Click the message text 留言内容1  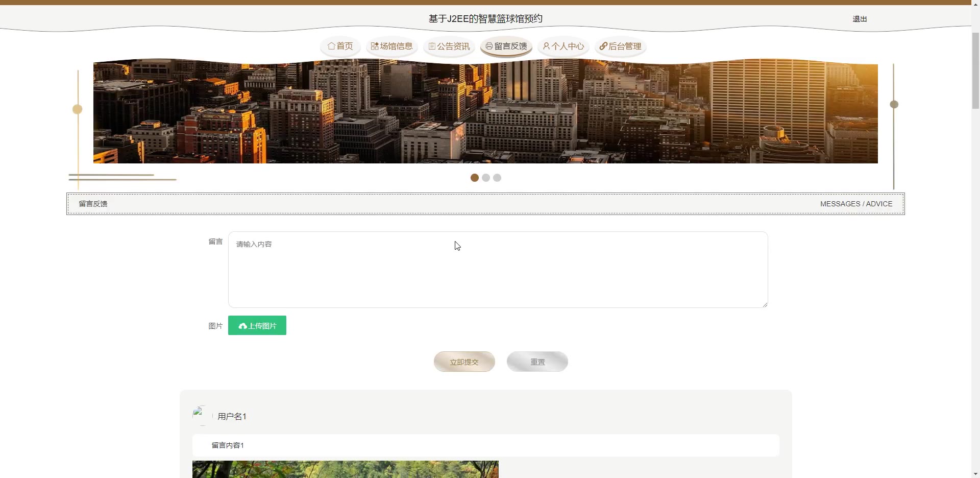(228, 445)
